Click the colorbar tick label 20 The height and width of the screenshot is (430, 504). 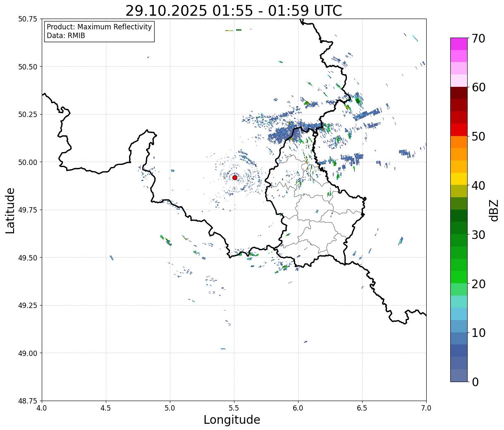(x=478, y=284)
